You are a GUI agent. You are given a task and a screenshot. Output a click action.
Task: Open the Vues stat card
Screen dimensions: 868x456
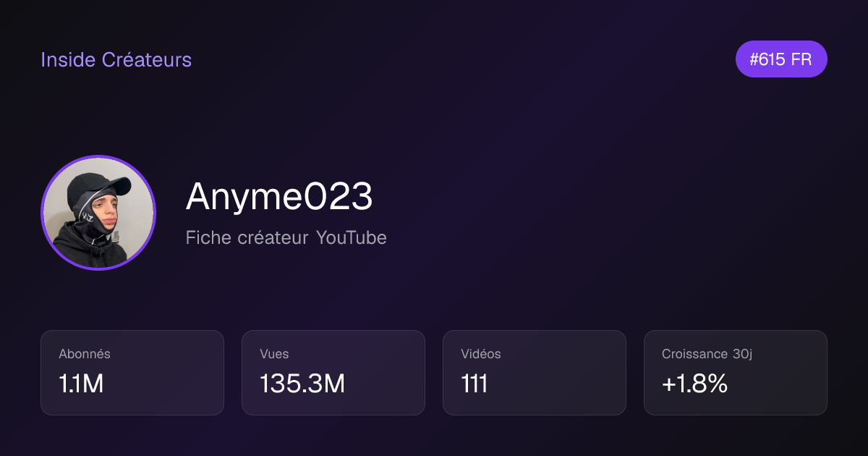coord(333,373)
